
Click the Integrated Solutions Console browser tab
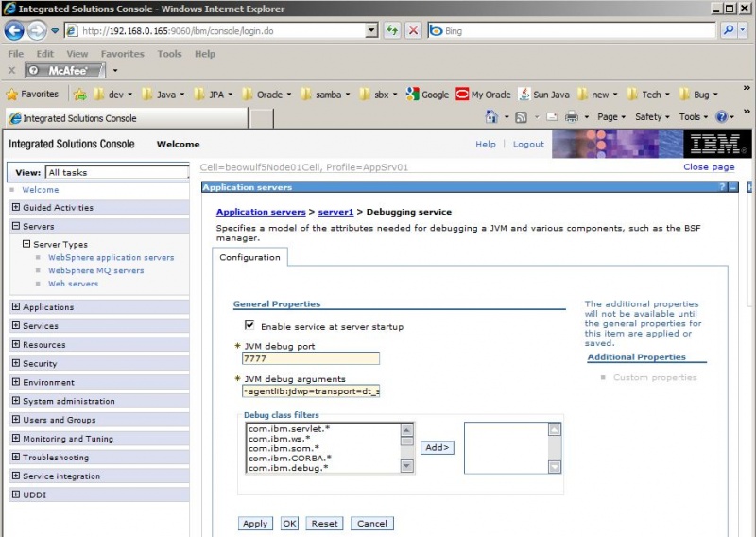(x=127, y=118)
